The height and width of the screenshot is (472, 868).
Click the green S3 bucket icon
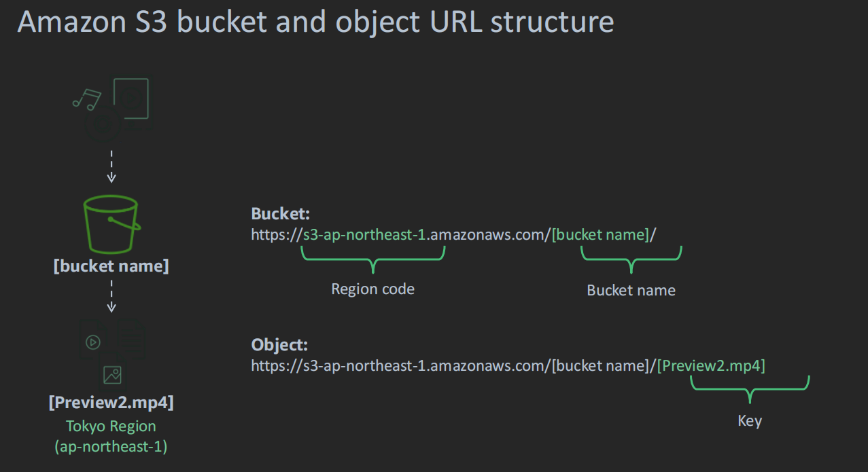pyautogui.click(x=111, y=224)
